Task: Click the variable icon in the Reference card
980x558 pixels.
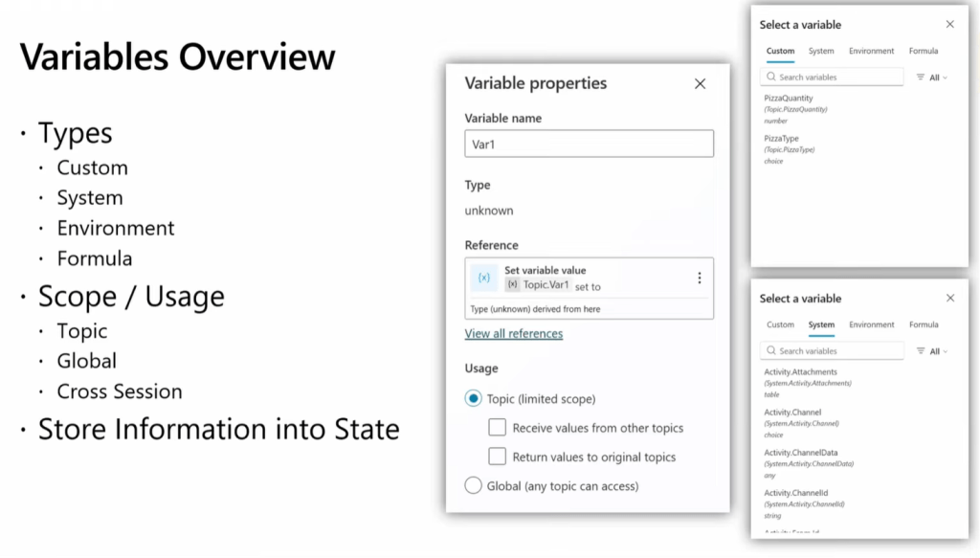Action: click(483, 278)
